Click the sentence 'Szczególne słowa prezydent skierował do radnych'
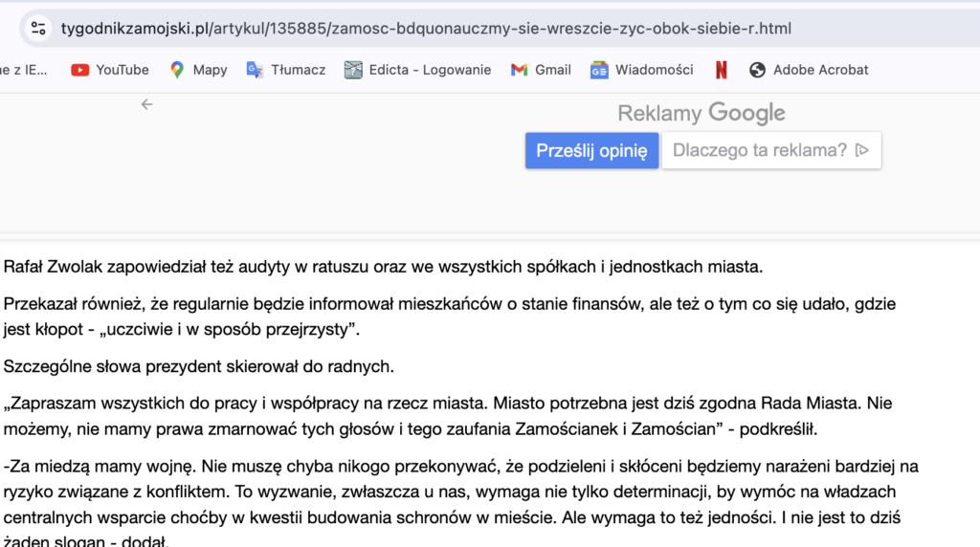This screenshot has width=980, height=547. [x=198, y=367]
